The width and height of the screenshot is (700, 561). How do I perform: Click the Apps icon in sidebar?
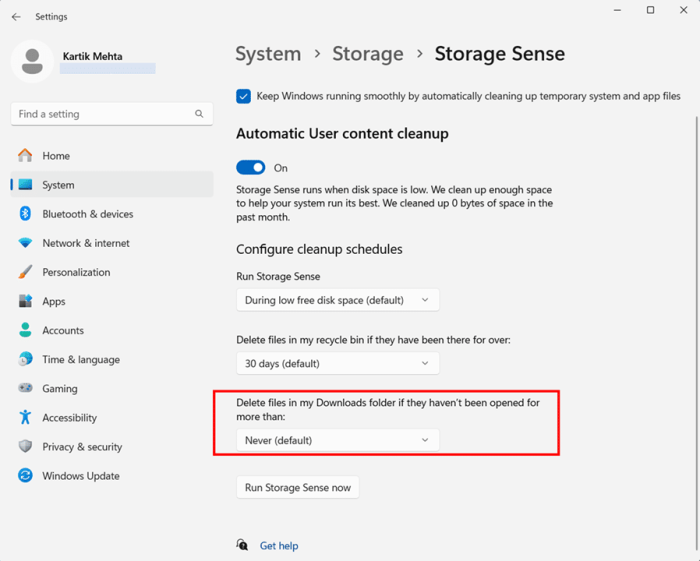25,301
